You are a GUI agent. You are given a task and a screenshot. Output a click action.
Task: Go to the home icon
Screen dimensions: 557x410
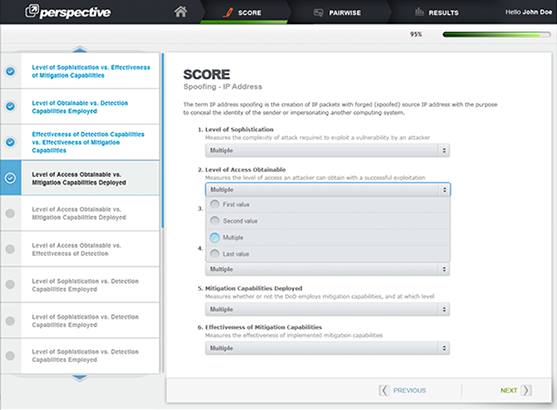(x=180, y=12)
